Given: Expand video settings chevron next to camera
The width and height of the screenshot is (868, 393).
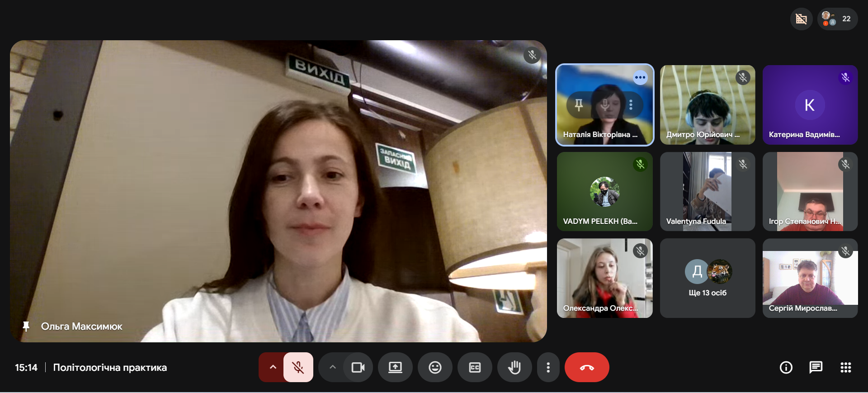Looking at the screenshot, I should 333,367.
